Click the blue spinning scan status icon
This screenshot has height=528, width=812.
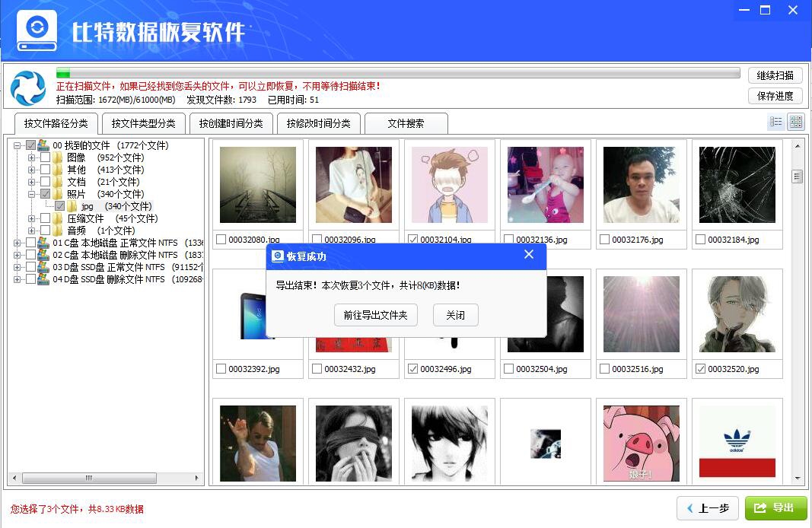point(28,87)
